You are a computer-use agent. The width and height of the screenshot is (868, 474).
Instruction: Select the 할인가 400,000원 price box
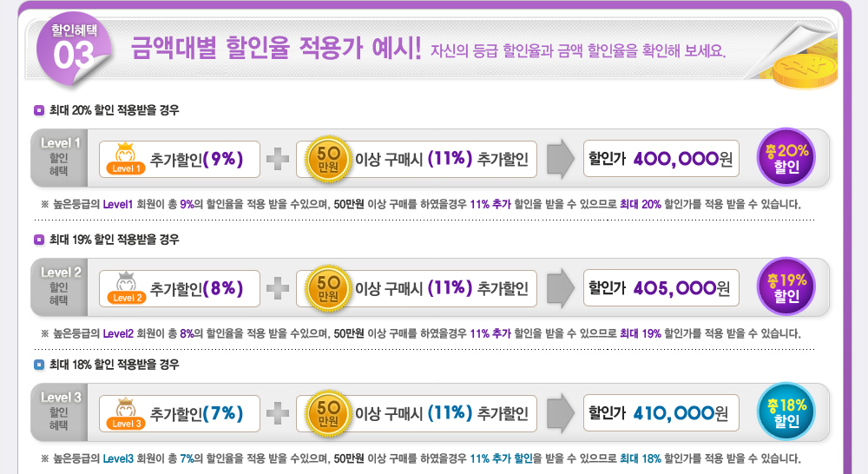pyautogui.click(x=661, y=159)
